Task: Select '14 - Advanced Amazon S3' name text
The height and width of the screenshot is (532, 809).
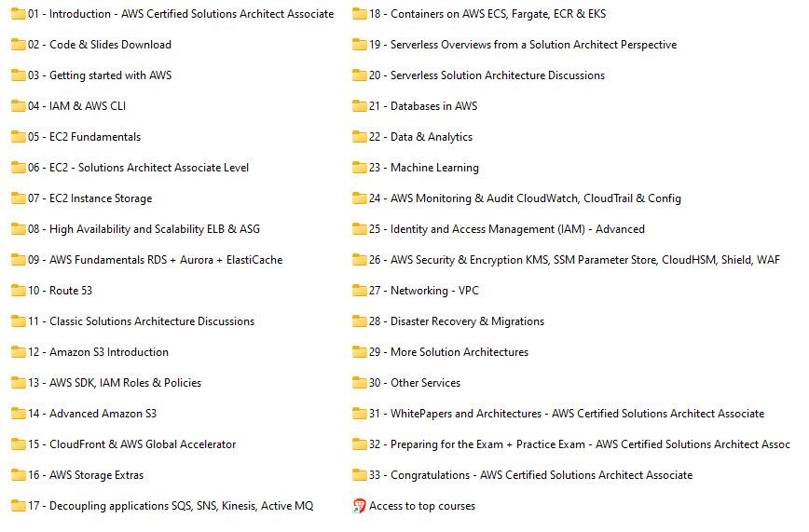Action: pyautogui.click(x=92, y=414)
